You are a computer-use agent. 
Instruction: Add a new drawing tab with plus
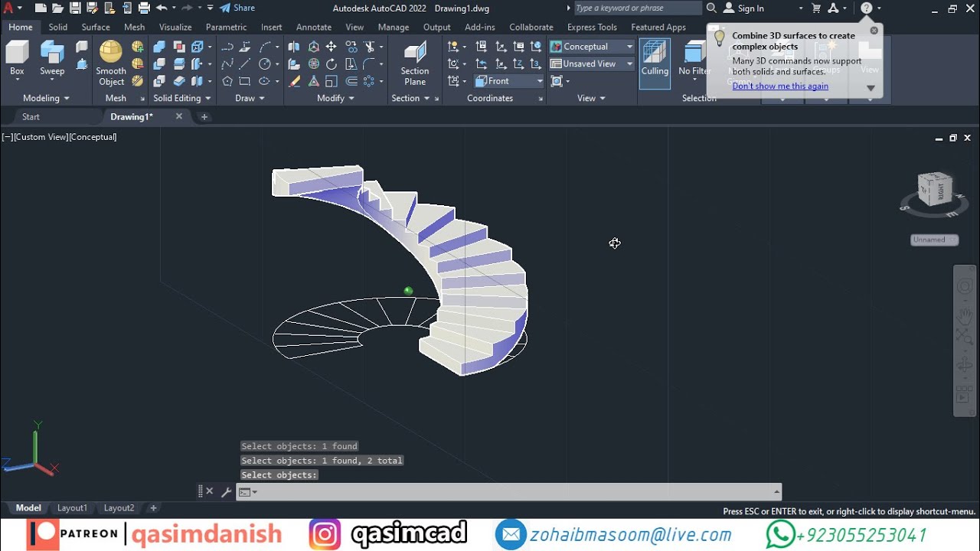[x=204, y=117]
